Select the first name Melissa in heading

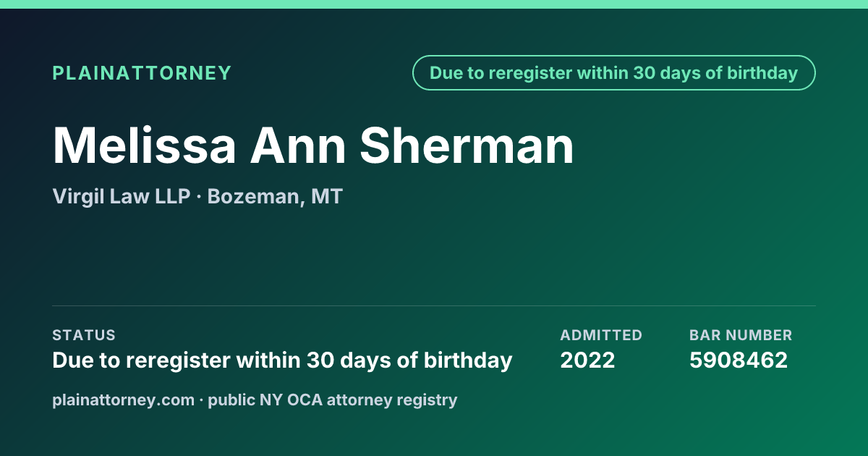coord(145,145)
